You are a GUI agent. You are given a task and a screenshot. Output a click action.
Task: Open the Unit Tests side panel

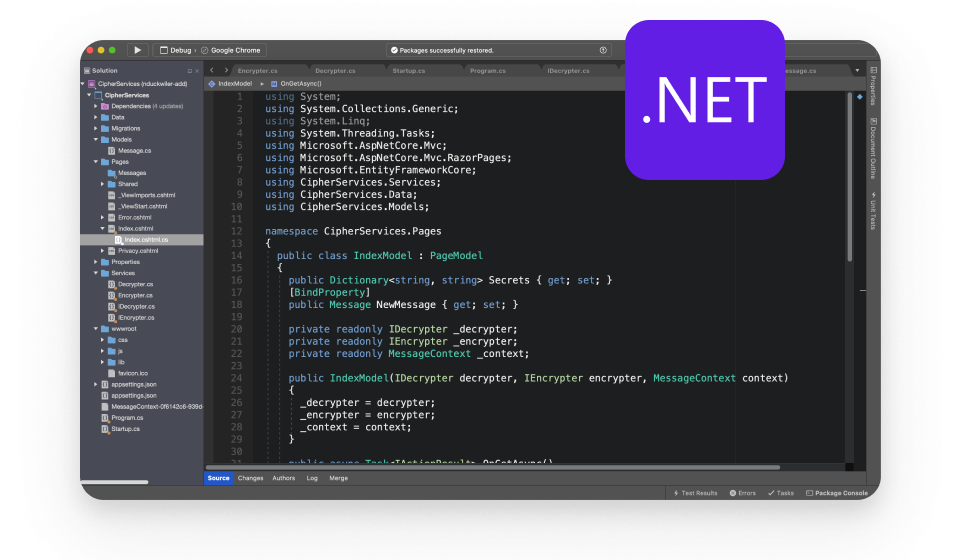872,211
